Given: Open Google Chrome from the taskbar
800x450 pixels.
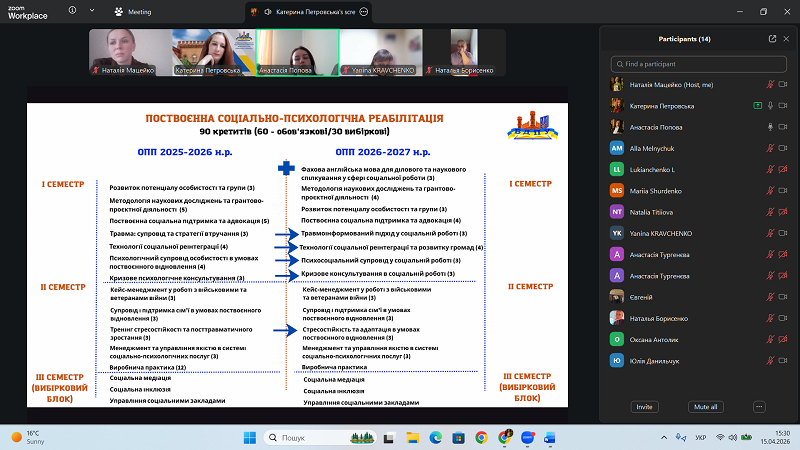Looking at the screenshot, I should tap(481, 438).
